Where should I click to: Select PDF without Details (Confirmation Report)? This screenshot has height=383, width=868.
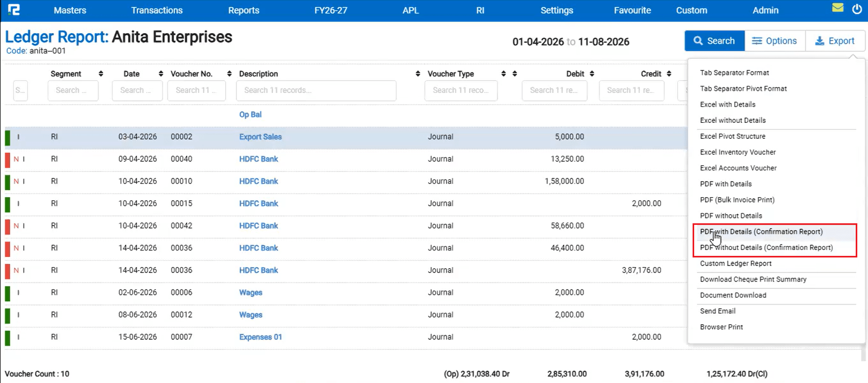[x=766, y=248]
